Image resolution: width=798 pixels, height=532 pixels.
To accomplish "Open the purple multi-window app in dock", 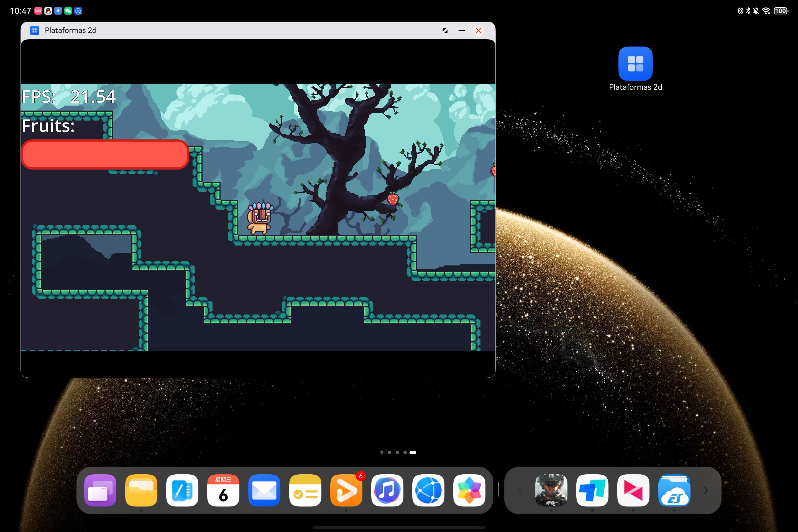I will [100, 490].
